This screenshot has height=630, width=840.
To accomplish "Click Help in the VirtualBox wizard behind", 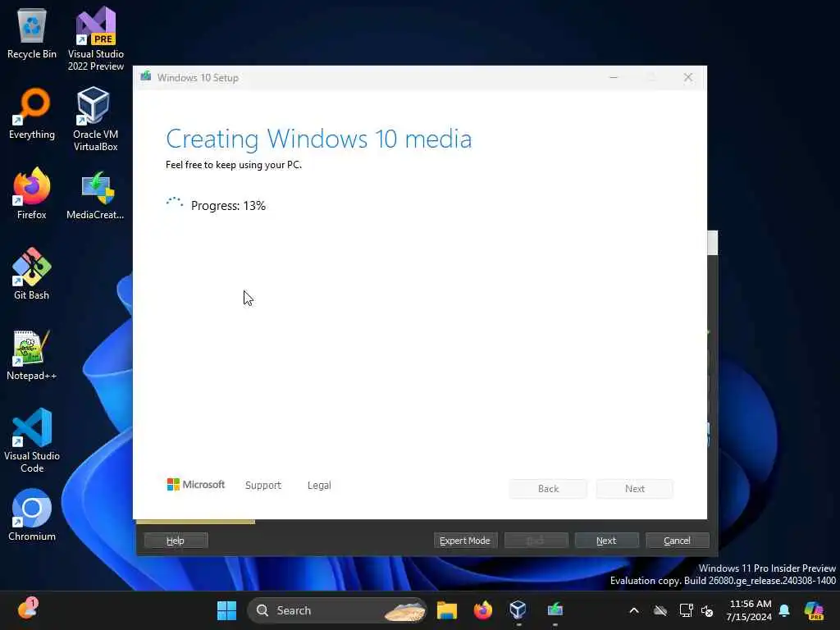I will (176, 541).
